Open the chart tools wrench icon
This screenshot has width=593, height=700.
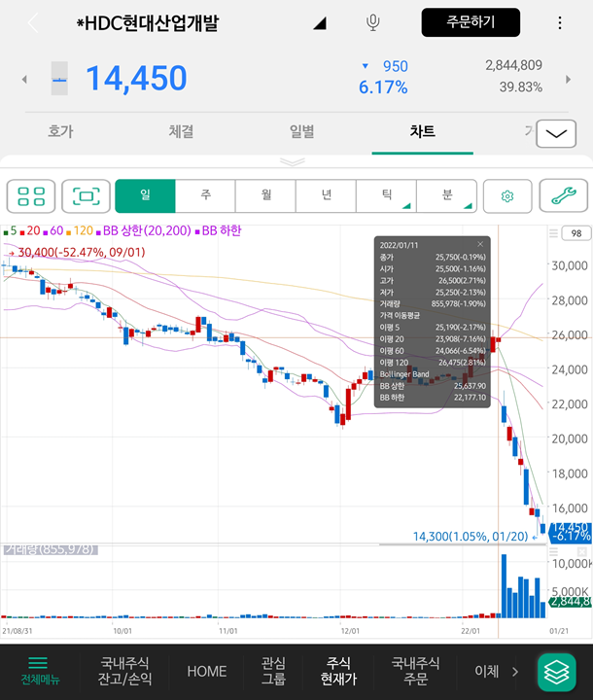(x=564, y=195)
